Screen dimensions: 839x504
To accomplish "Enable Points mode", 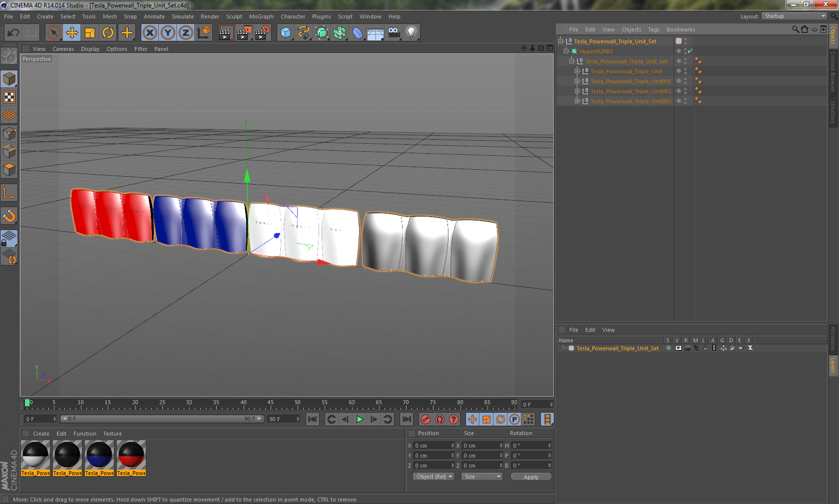I will (9, 134).
